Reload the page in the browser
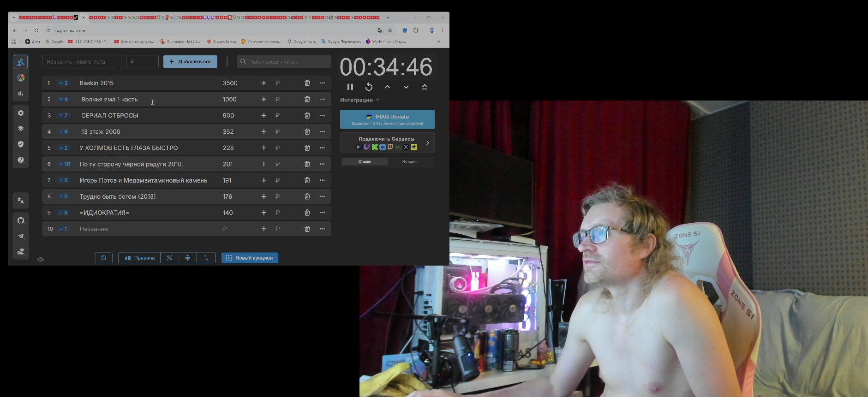 coord(36,30)
